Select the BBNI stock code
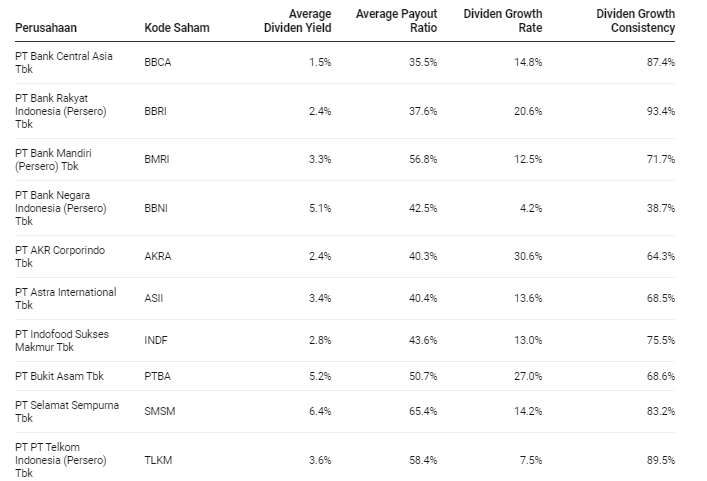Viewport: 707px width, 481px height. (x=155, y=208)
